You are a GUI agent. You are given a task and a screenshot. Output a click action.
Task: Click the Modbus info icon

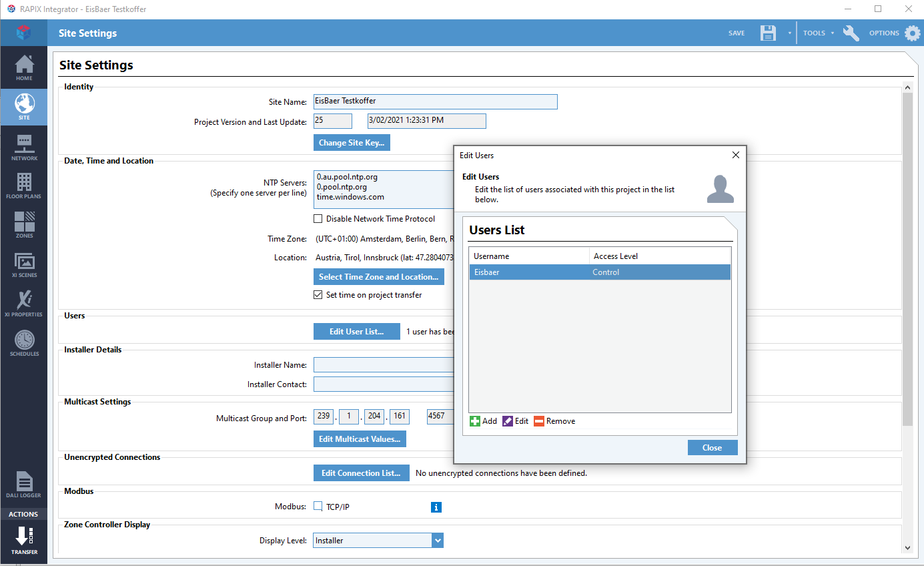[x=436, y=507]
